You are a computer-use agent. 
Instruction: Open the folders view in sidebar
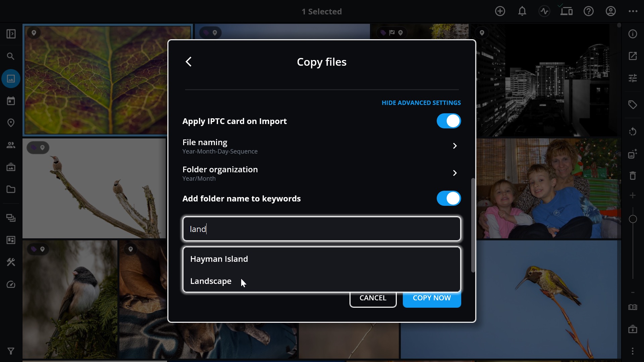coord(11,189)
